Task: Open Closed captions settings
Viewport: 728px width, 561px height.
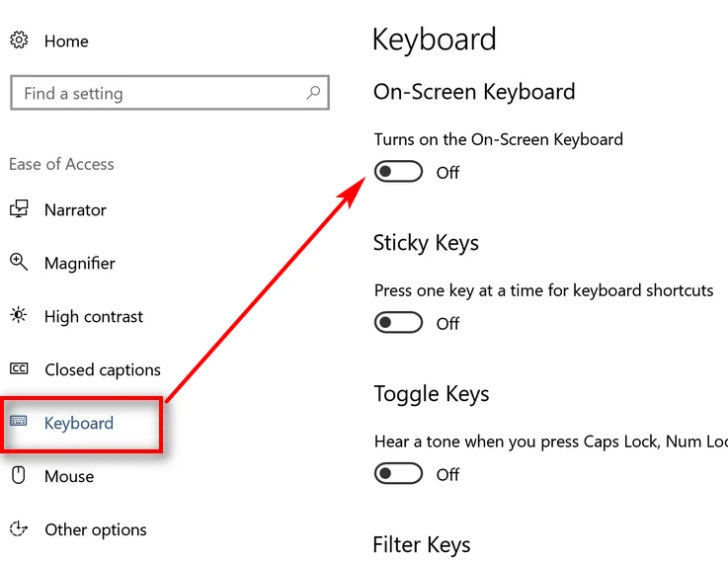Action: [103, 369]
